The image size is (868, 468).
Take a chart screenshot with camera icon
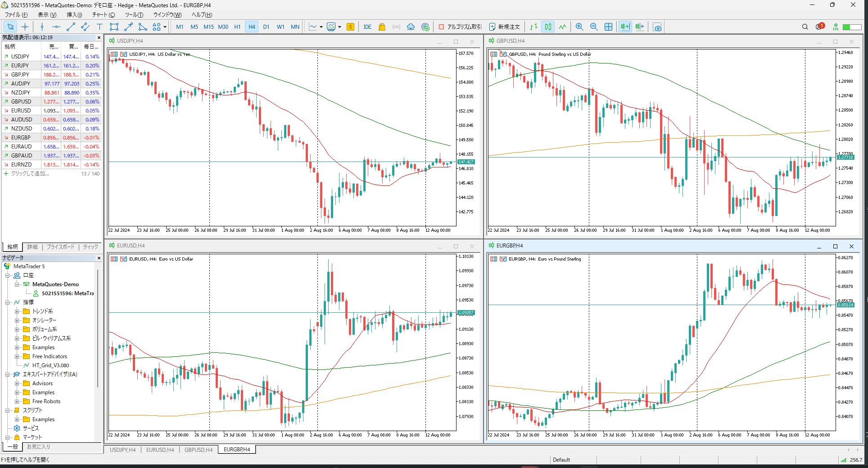[x=657, y=27]
